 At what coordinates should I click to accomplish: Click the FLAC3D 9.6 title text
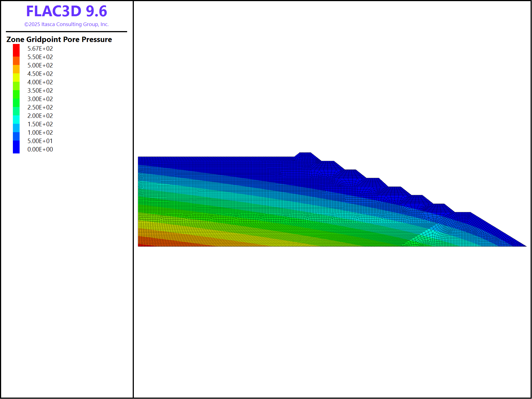tap(66, 11)
